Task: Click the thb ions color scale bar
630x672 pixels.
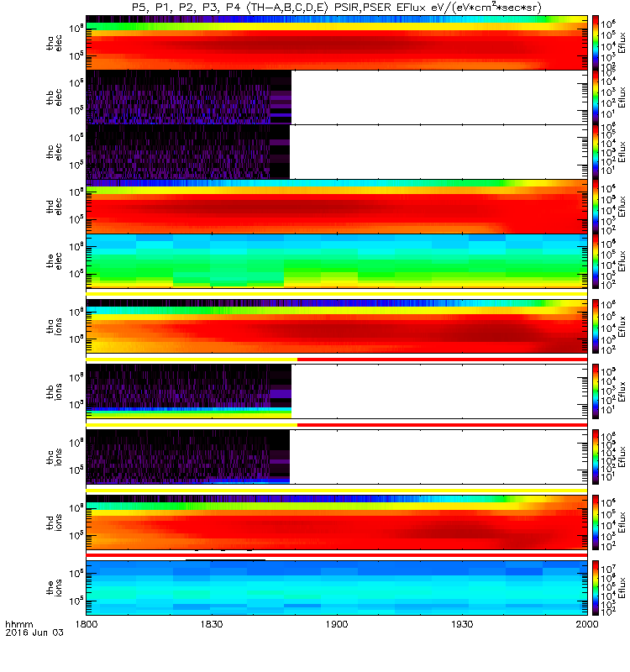Action: [x=596, y=391]
